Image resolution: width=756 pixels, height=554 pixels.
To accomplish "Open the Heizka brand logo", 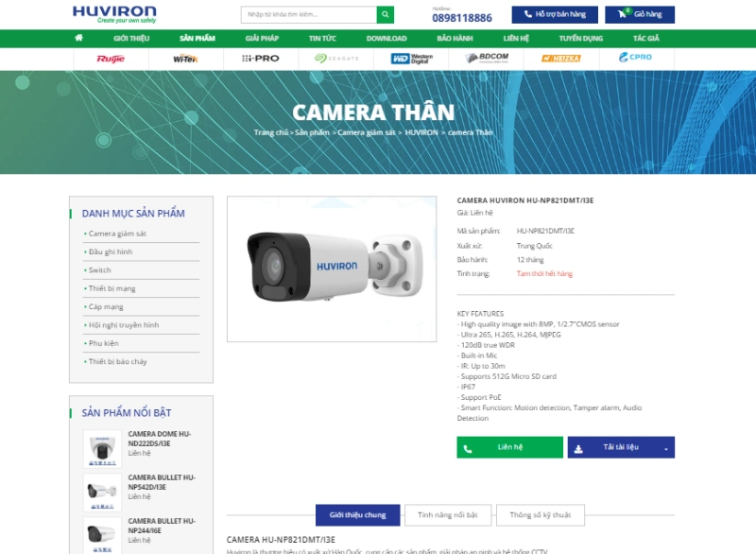I will 561,59.
